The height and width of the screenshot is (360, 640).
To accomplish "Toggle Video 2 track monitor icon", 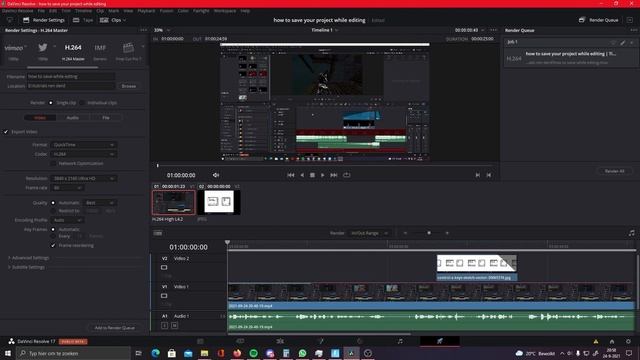I will point(164,268).
